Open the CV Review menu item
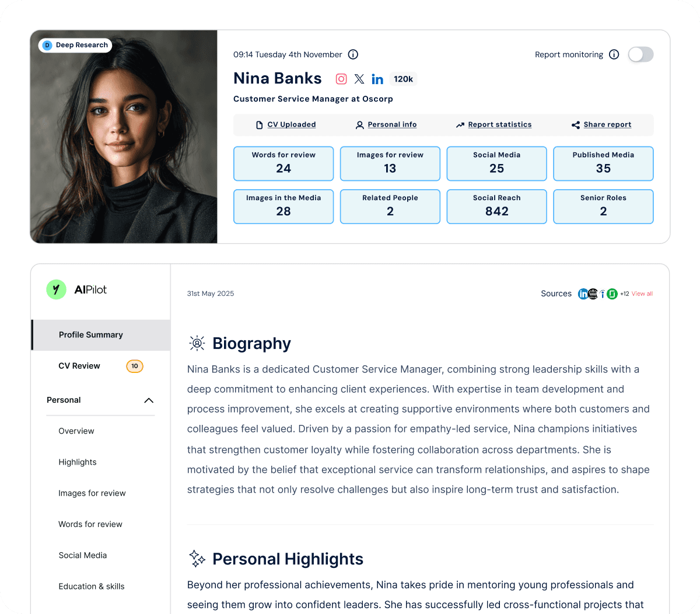This screenshot has width=700, height=614. pyautogui.click(x=101, y=366)
